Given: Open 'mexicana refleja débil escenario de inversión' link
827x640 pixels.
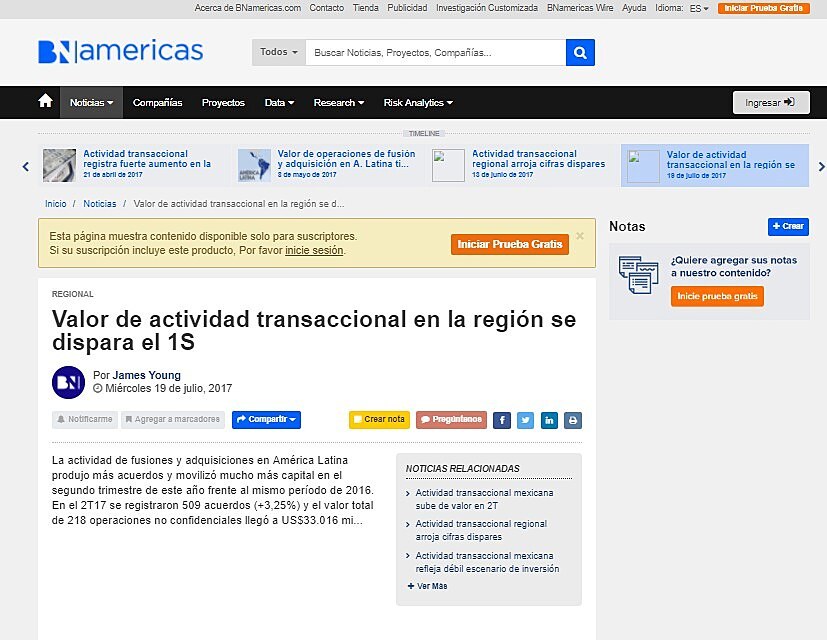Looking at the screenshot, I should pyautogui.click(x=487, y=562).
